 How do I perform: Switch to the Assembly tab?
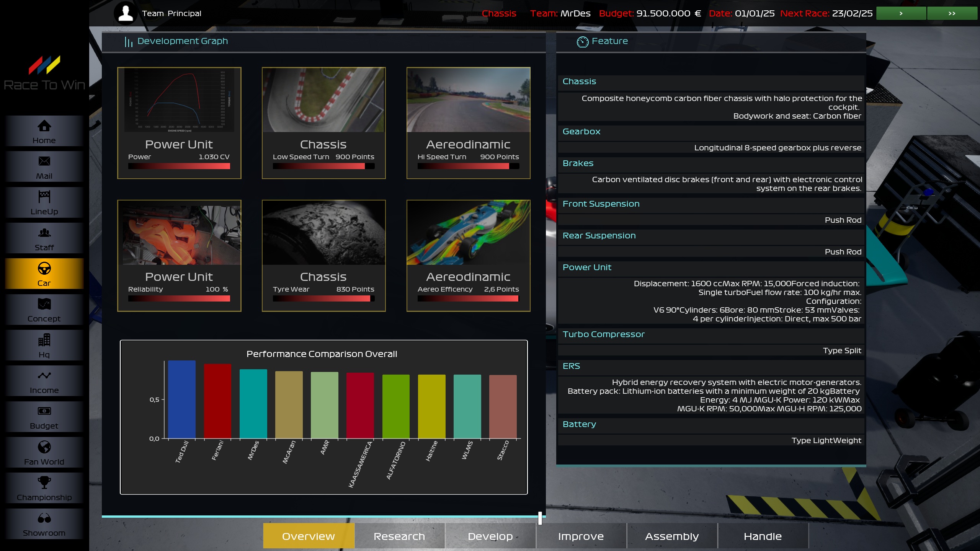pyautogui.click(x=672, y=536)
